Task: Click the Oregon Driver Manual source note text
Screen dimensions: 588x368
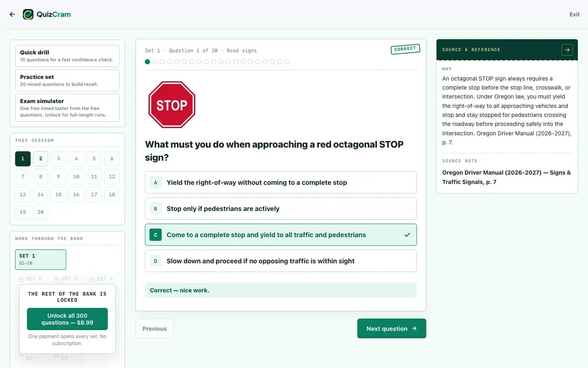Action: [x=507, y=177]
